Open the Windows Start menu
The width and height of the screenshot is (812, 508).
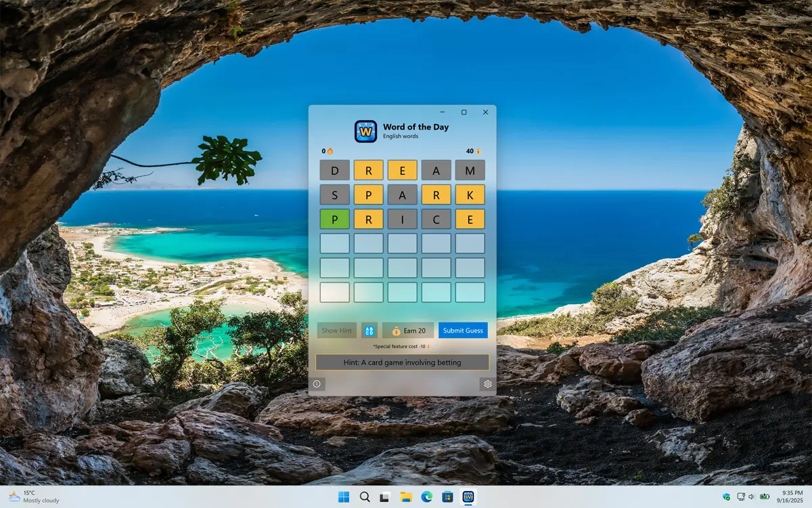pos(344,496)
